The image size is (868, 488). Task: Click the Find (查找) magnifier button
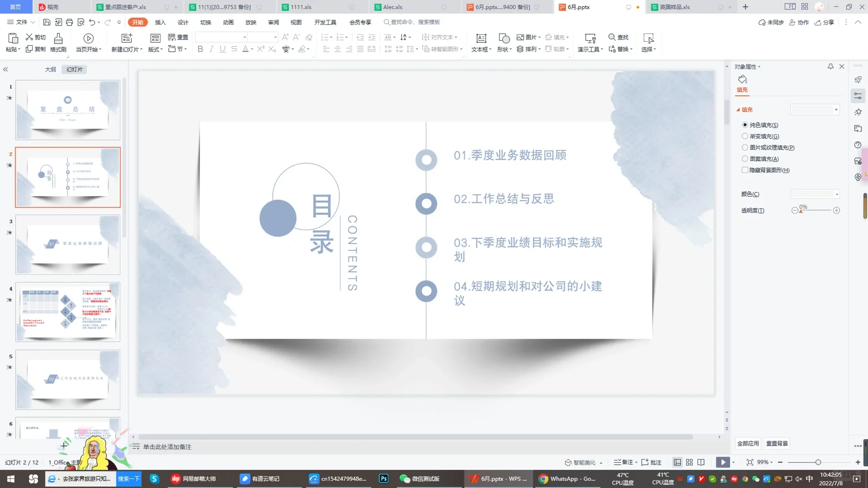[x=619, y=37]
